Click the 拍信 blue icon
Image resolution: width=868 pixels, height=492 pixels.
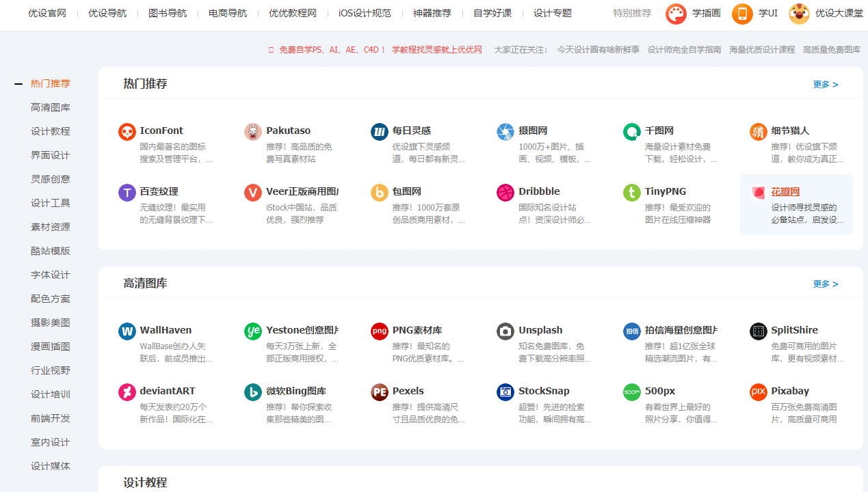pos(632,331)
